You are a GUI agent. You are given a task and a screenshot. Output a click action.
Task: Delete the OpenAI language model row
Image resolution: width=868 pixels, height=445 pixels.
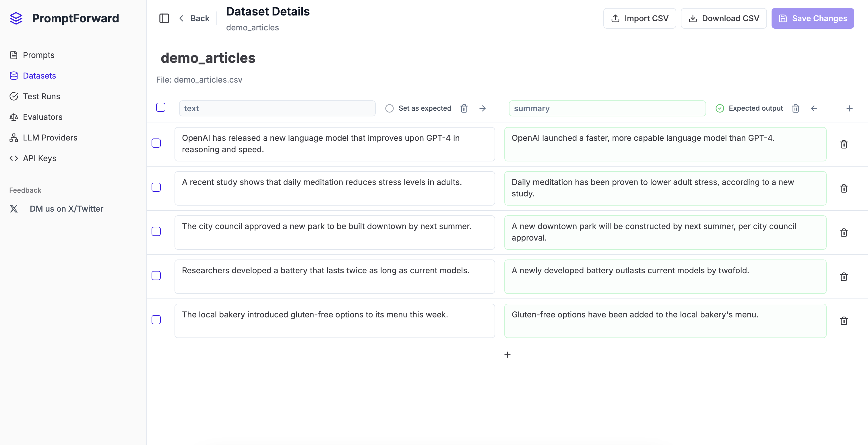(x=844, y=144)
